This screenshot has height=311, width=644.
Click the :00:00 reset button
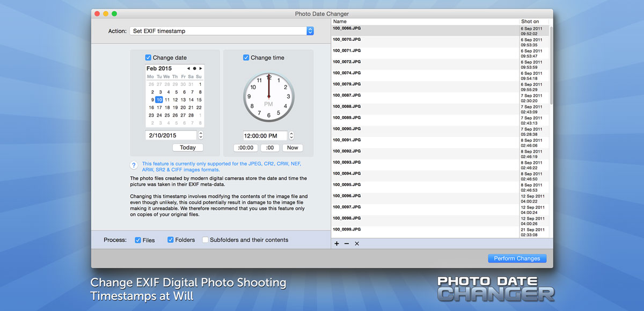[245, 148]
